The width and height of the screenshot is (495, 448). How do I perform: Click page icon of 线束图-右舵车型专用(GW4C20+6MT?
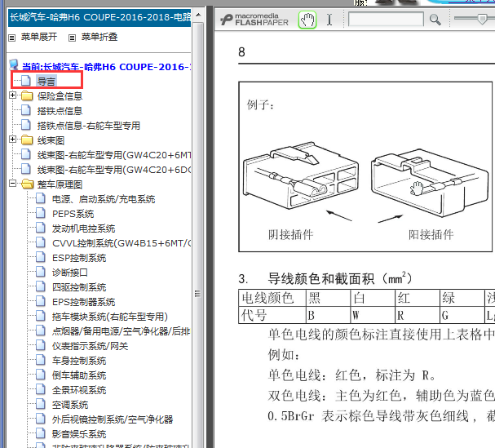[26, 154]
